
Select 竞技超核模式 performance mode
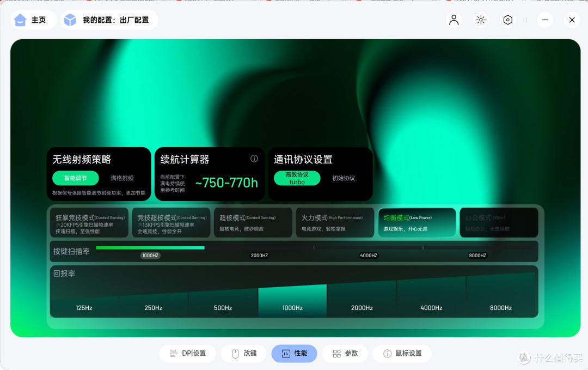[x=171, y=223]
